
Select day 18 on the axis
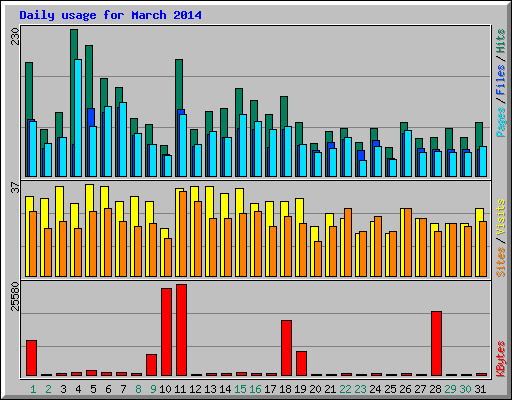coord(285,389)
